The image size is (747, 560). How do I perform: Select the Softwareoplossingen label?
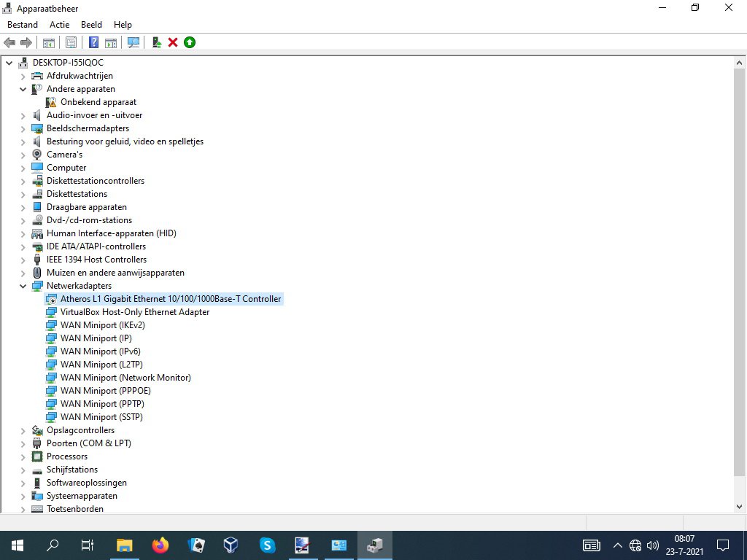click(87, 483)
